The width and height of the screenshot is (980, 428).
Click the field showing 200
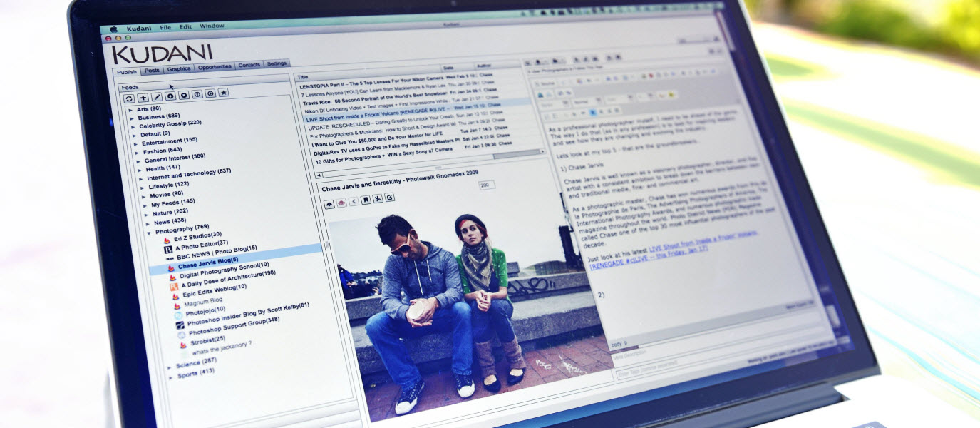click(486, 185)
